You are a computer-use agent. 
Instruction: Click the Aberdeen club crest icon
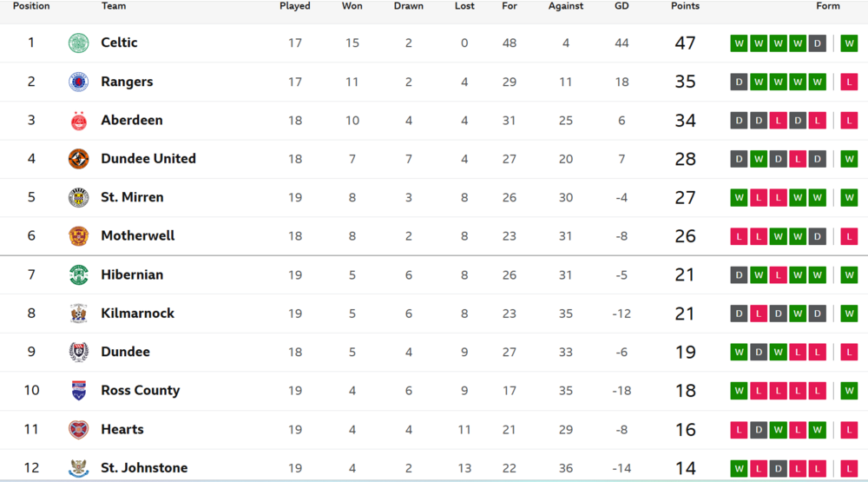(x=79, y=120)
